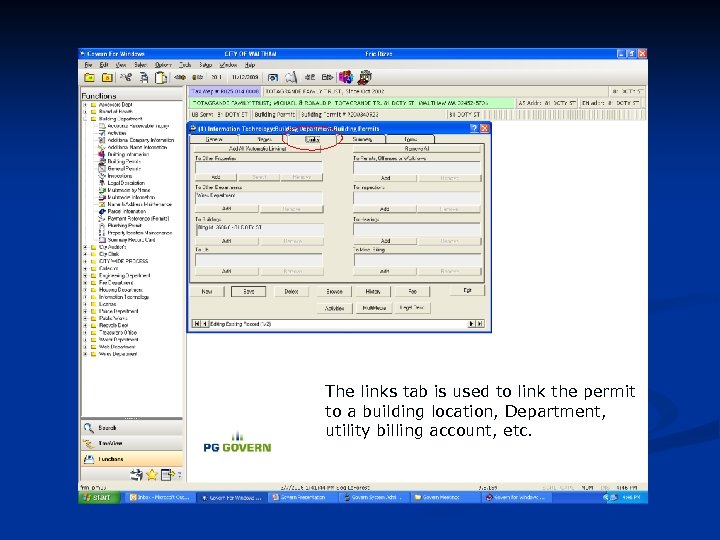720x540 pixels.
Task: Click the Exit button in permits dialog
Action: pyautogui.click(x=467, y=290)
